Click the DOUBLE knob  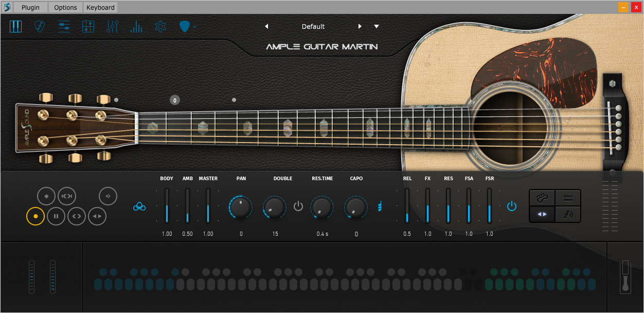(275, 207)
